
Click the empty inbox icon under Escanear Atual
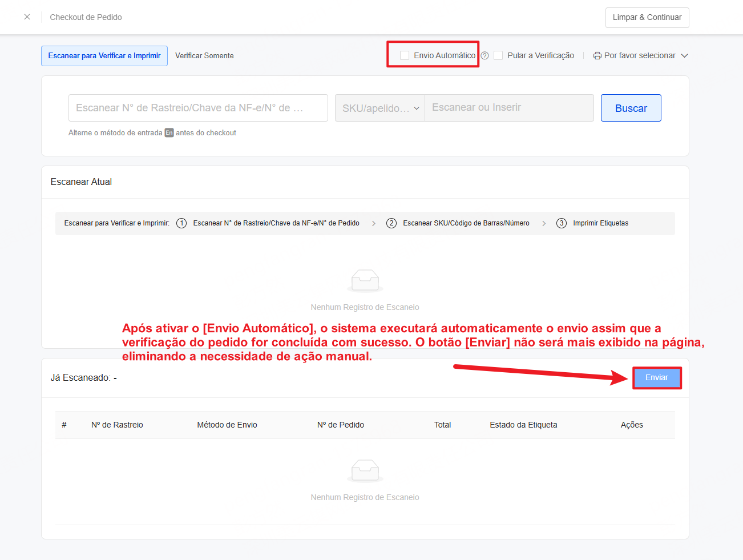tap(365, 280)
